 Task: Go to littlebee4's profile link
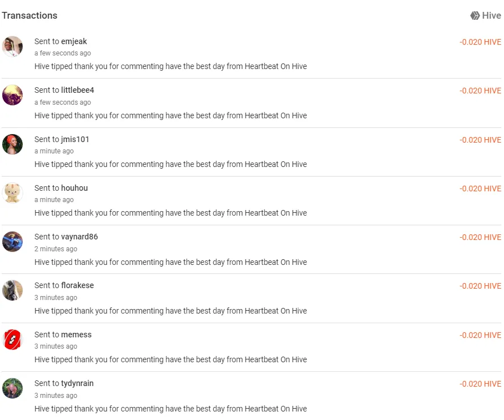(x=77, y=90)
